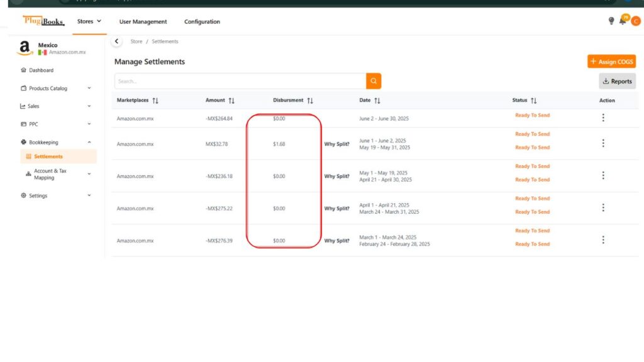Open the user avatar menu
The width and height of the screenshot is (644, 362).
tap(636, 21)
